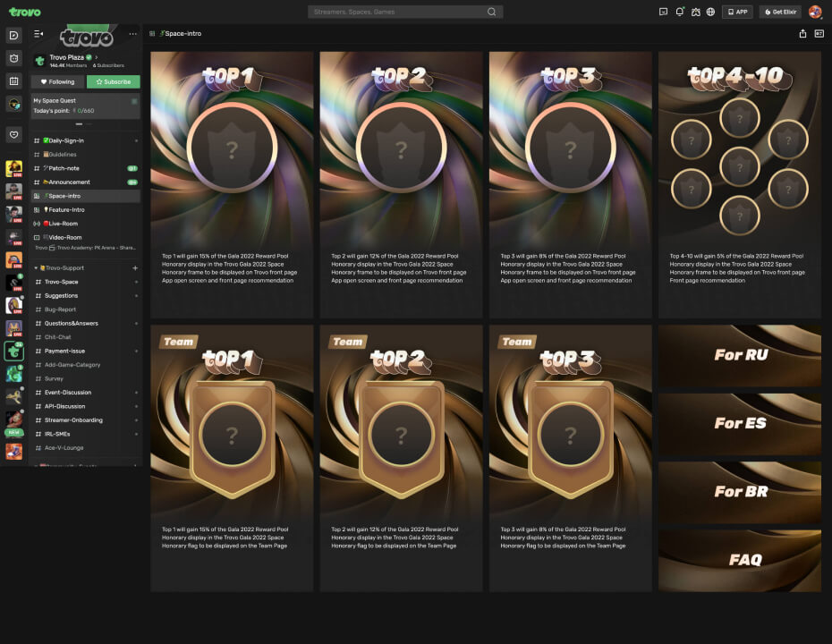Toggle the Following button for Trovo Plaza
Screen dimensions: 832x644
[x=57, y=81]
